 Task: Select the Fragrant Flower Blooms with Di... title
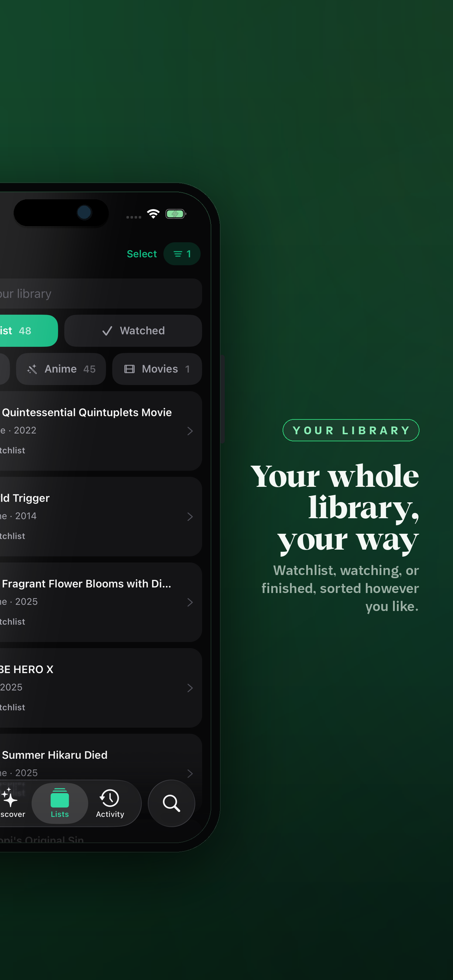tap(86, 583)
